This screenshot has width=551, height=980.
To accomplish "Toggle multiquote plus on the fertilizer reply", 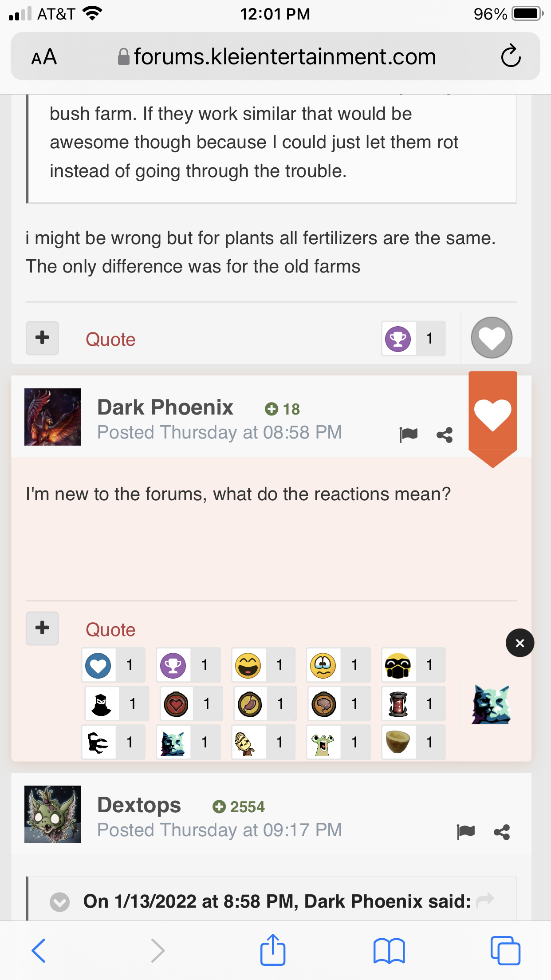I will (x=42, y=338).
